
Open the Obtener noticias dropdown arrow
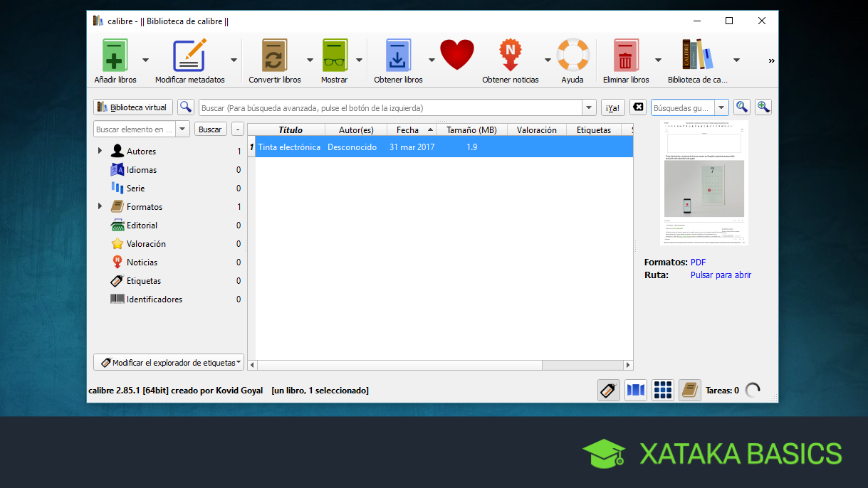click(x=548, y=60)
